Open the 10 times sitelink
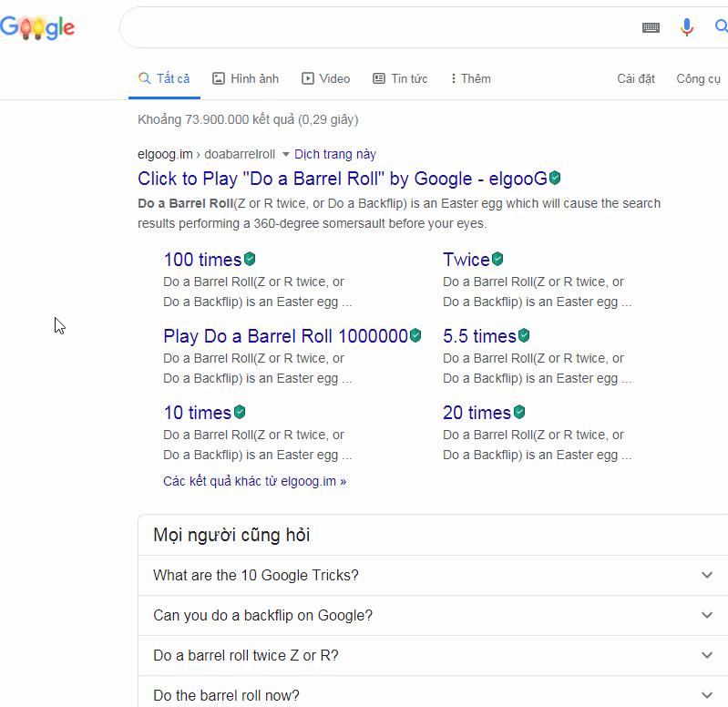The image size is (728, 707). point(198,413)
